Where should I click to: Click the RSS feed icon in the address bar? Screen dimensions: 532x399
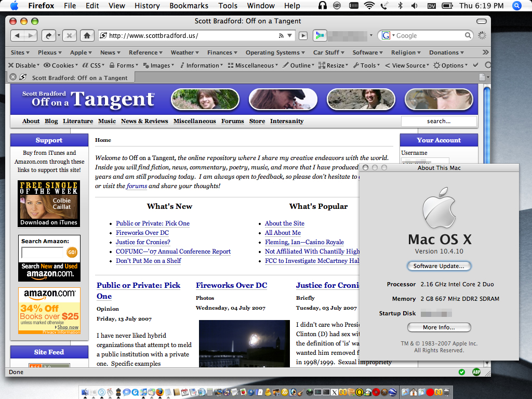[x=281, y=36]
